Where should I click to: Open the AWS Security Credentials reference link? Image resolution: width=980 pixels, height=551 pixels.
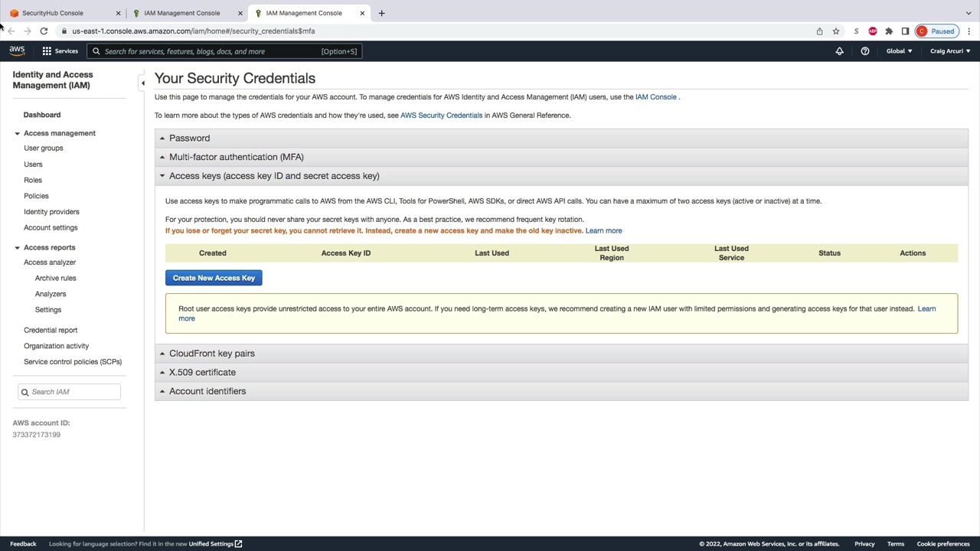[441, 116]
